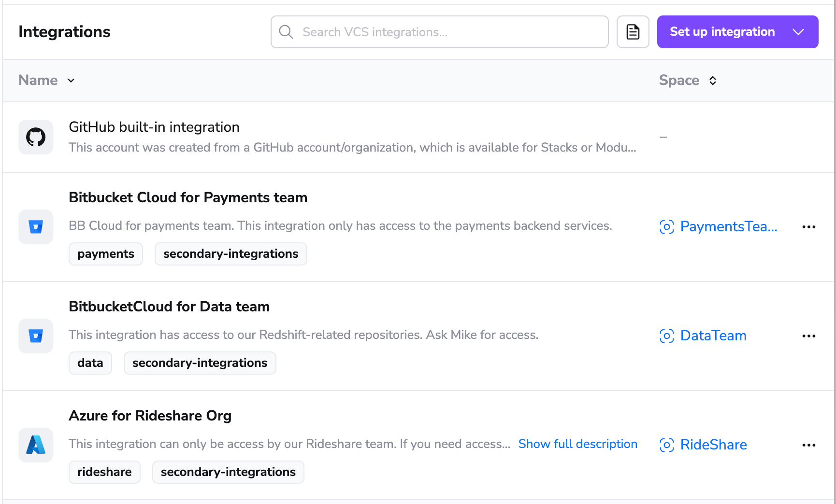836x504 pixels.
Task: Open the GitHub built-in integration row
Action: (154, 127)
